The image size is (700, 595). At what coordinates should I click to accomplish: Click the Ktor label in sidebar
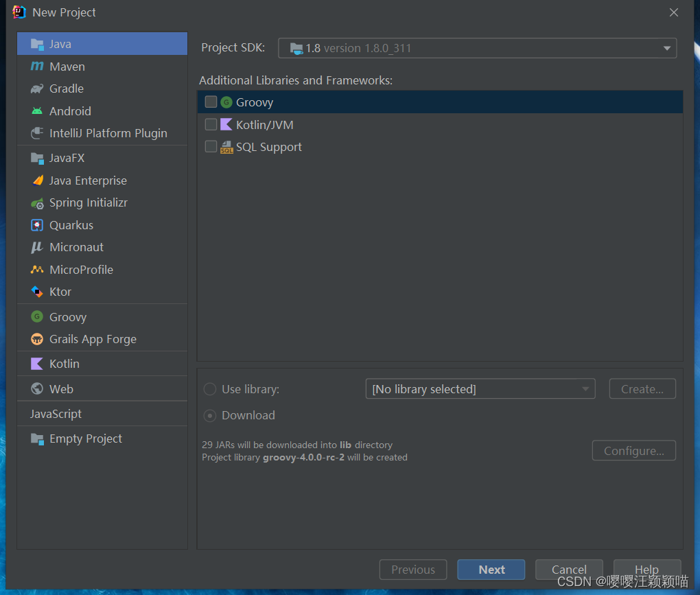tap(60, 292)
